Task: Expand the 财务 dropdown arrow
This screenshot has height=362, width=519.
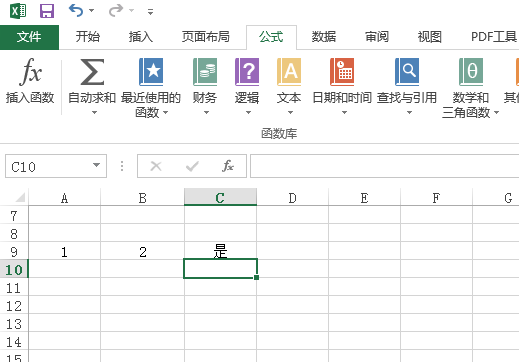Action: tap(206, 113)
